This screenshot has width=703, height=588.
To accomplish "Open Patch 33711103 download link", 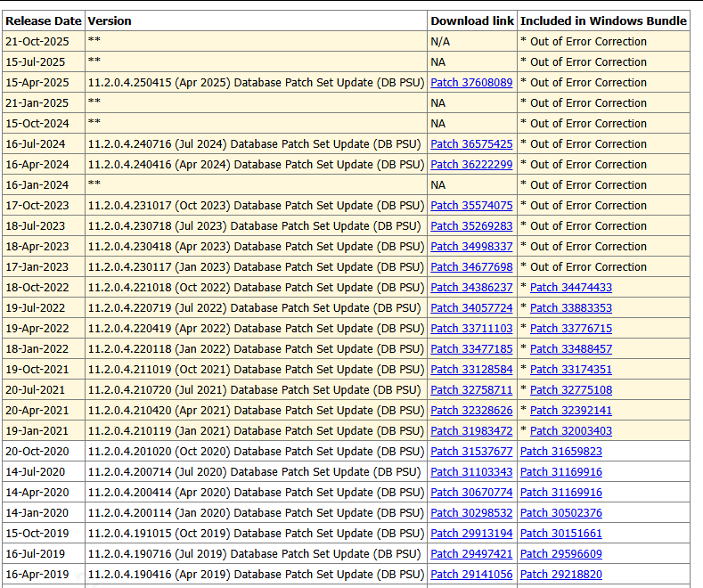I will pos(471,329).
